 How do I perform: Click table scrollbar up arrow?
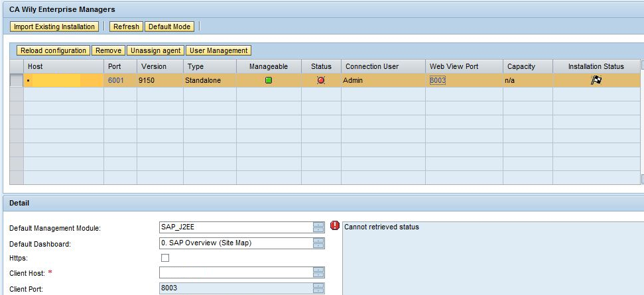[x=642, y=64]
